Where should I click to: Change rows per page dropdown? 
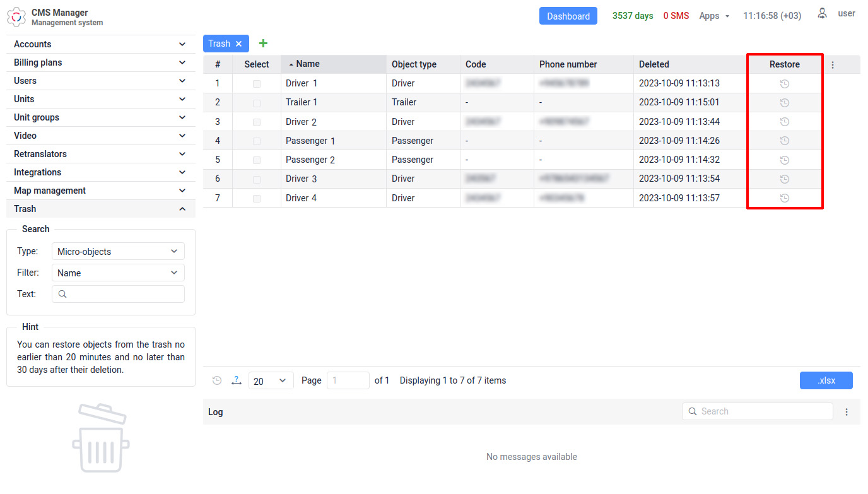[x=271, y=380]
